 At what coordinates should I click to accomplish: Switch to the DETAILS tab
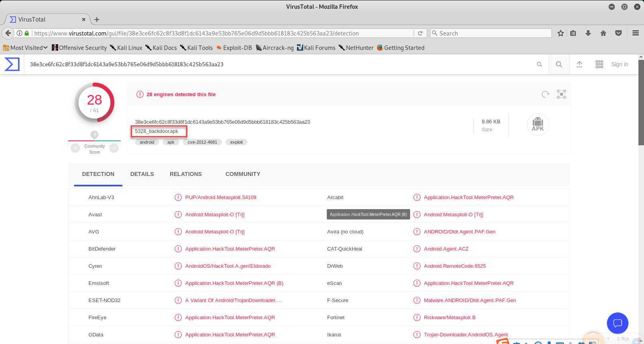point(142,174)
